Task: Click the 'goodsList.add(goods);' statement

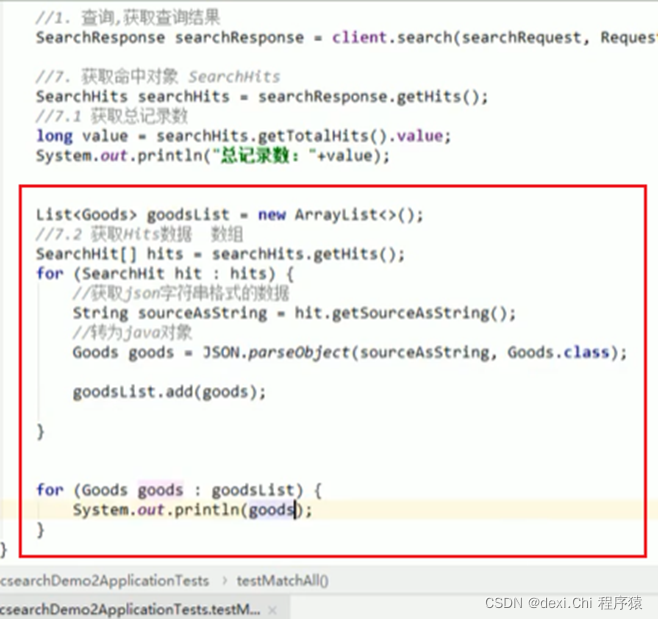Action: (x=170, y=392)
